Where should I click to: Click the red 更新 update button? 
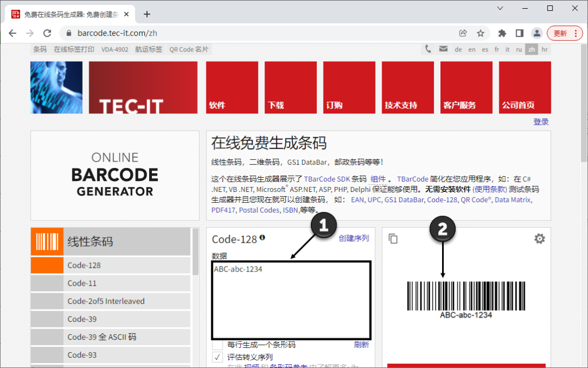565,33
